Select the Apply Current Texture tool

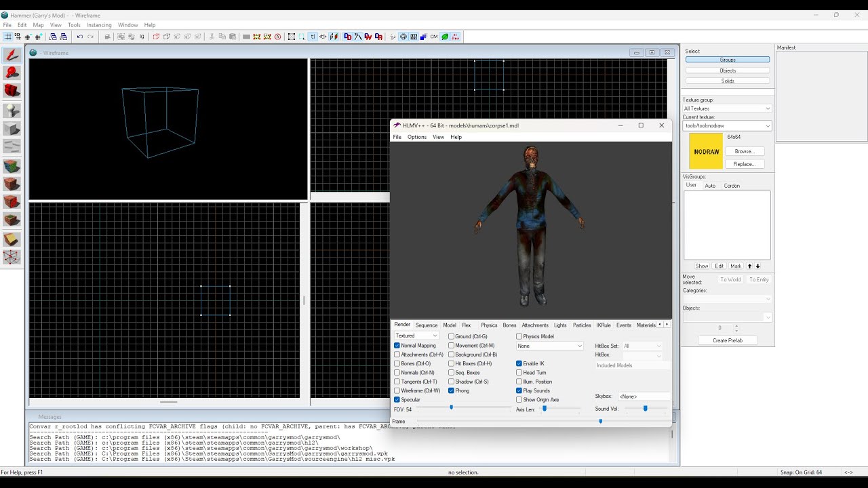(x=12, y=184)
